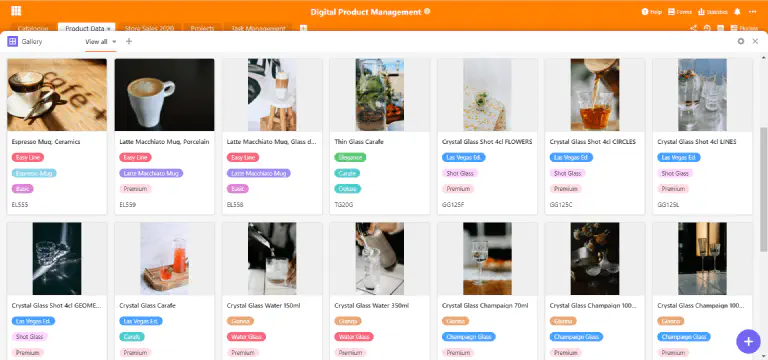Click the Las Vegas Ed. tag on FLOWERS card

pos(463,158)
